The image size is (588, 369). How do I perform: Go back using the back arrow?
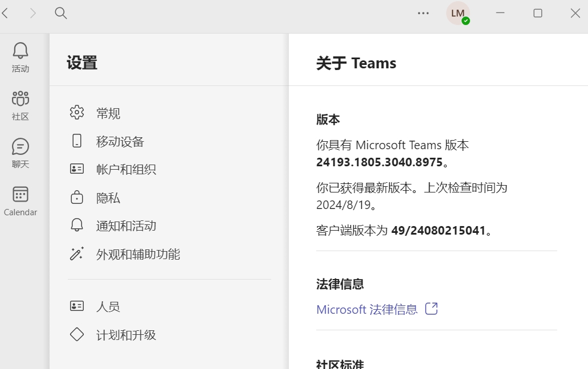(x=5, y=14)
